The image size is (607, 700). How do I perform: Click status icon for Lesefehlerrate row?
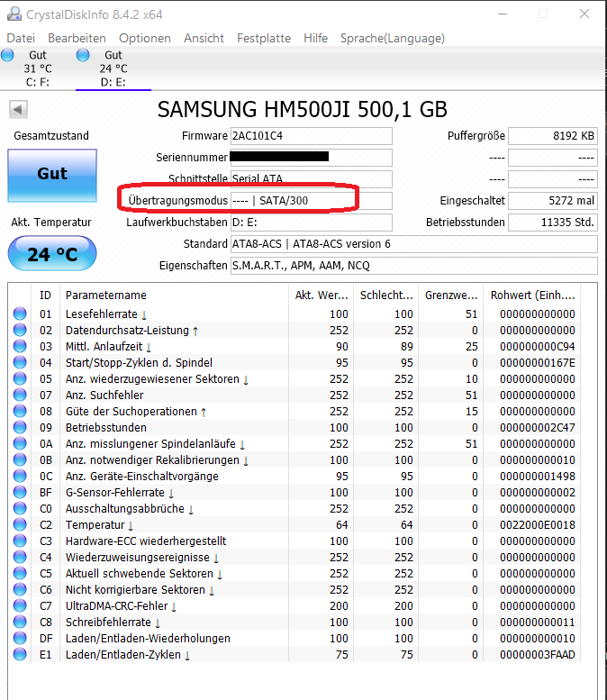tap(20, 314)
